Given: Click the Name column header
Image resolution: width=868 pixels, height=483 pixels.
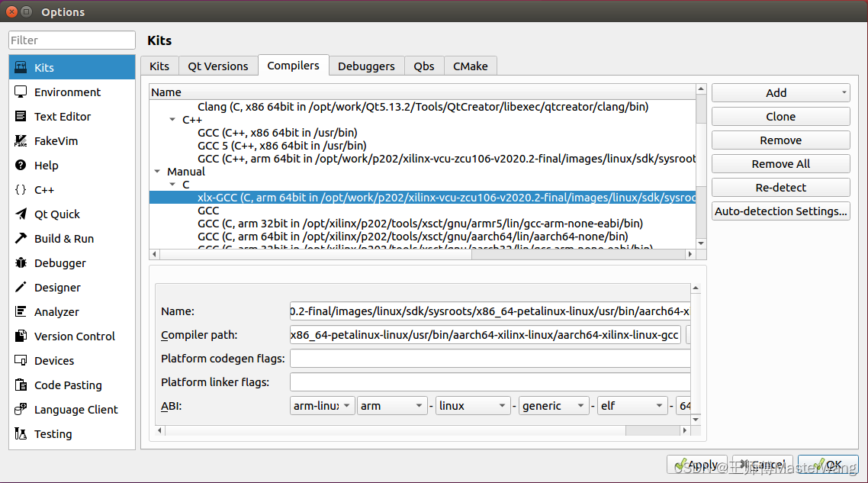Looking at the screenshot, I should [x=423, y=92].
